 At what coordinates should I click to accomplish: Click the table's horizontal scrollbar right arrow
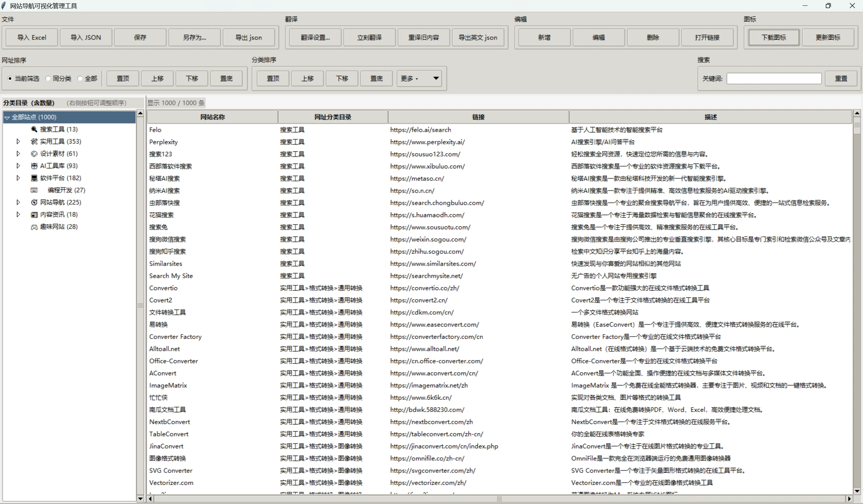[x=849, y=499]
